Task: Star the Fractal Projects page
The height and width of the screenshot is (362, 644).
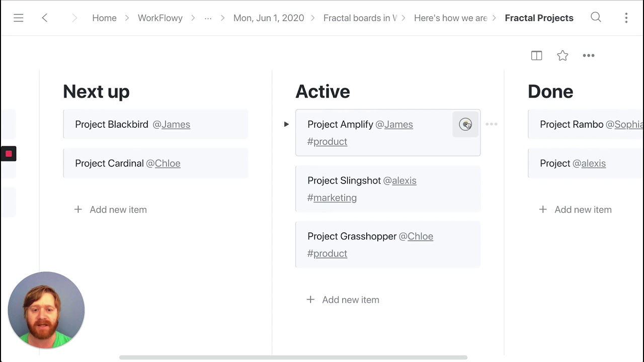Action: click(x=562, y=56)
